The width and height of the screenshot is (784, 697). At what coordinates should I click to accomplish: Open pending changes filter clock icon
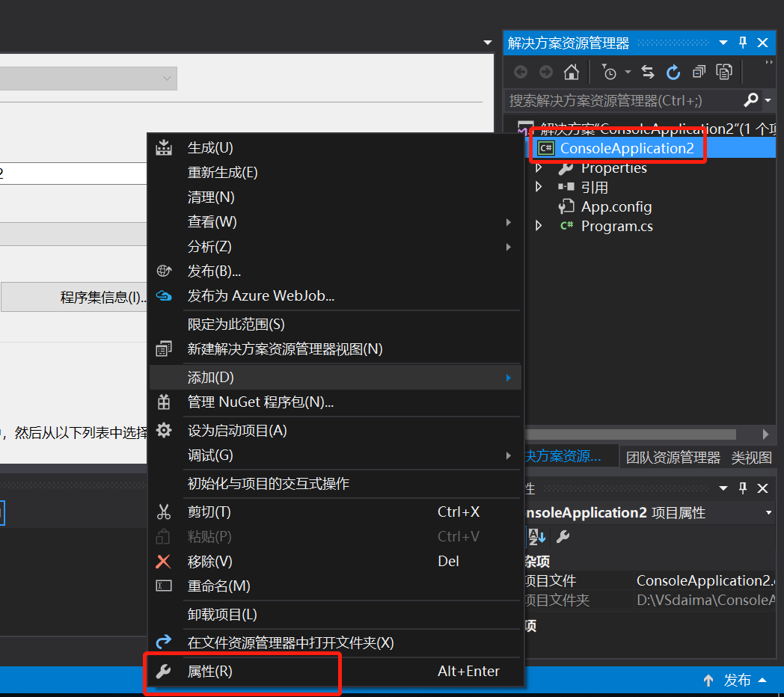(x=609, y=72)
